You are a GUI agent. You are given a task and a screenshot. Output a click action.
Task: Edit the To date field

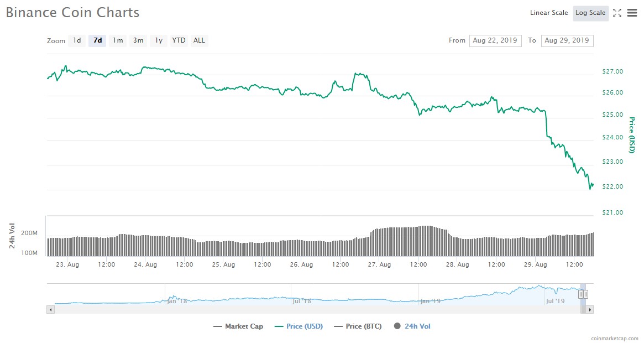pyautogui.click(x=567, y=40)
